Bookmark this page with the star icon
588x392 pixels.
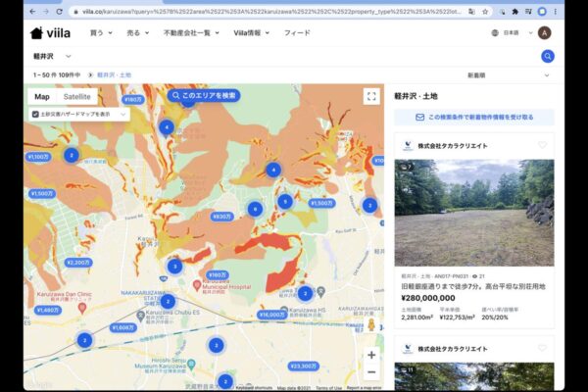coord(485,12)
